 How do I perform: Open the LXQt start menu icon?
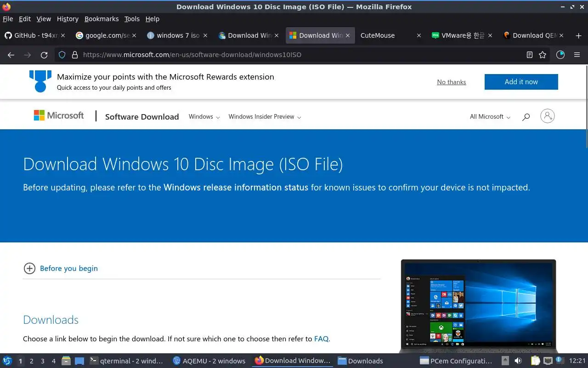tap(7, 361)
